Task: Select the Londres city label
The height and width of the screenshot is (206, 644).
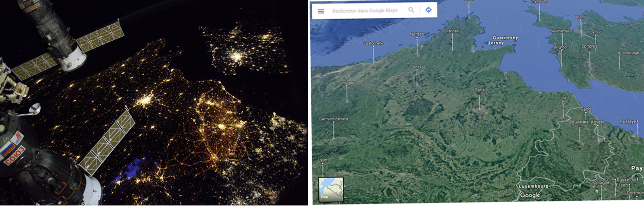Action: click(589, 45)
